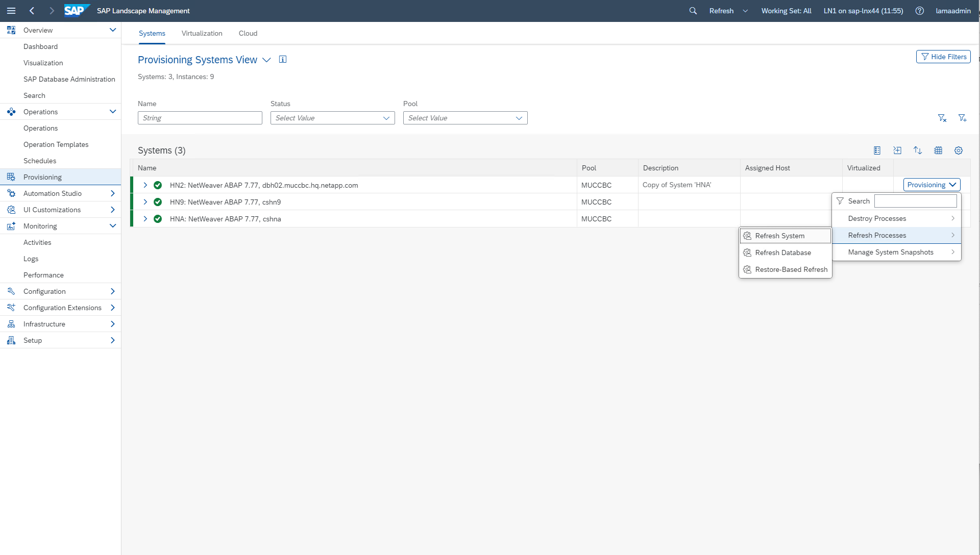
Task: Click the hamburger menu icon
Action: (11, 11)
